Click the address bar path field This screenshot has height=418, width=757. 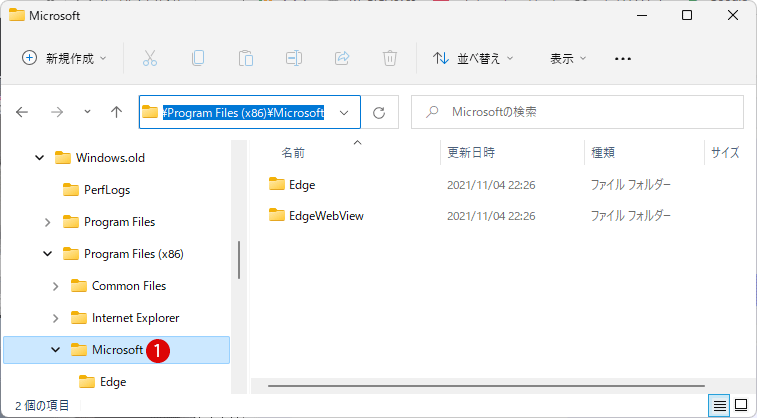pyautogui.click(x=250, y=112)
